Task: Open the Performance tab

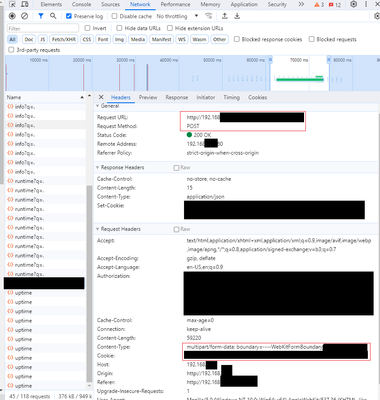Action: coord(175,4)
